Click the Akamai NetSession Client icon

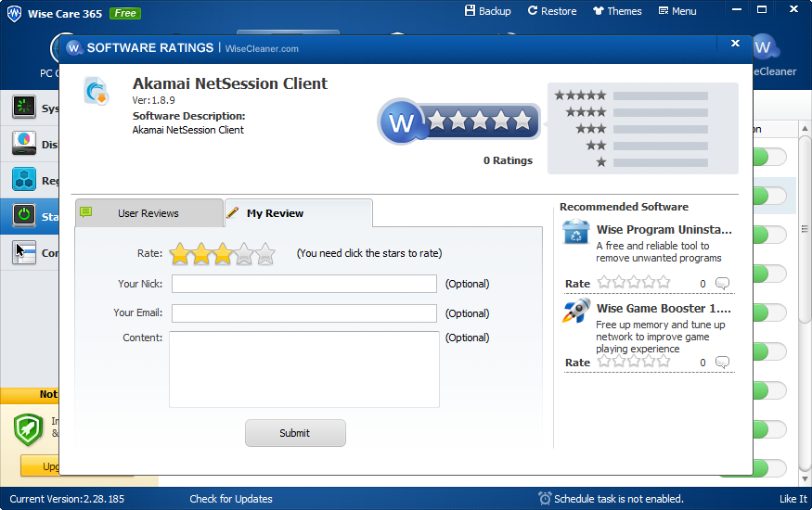(x=97, y=91)
